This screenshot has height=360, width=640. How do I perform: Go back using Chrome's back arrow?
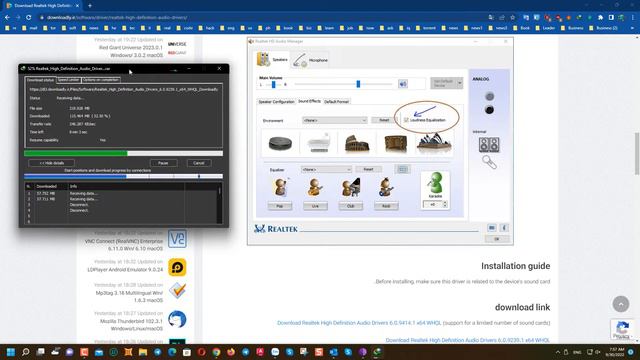[x=7, y=18]
